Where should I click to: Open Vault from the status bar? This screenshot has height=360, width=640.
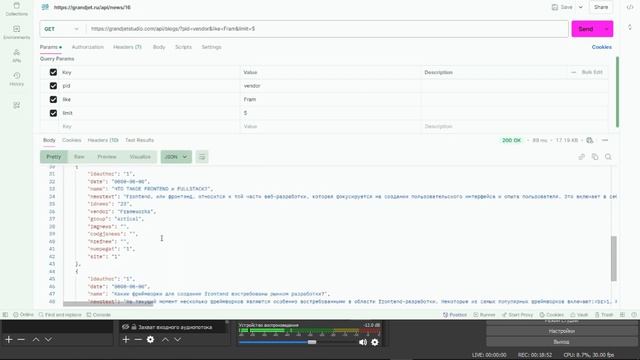click(579, 315)
